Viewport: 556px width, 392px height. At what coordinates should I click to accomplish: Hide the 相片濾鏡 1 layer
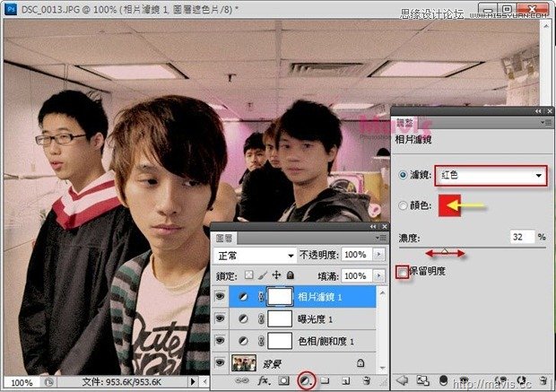[x=221, y=296]
